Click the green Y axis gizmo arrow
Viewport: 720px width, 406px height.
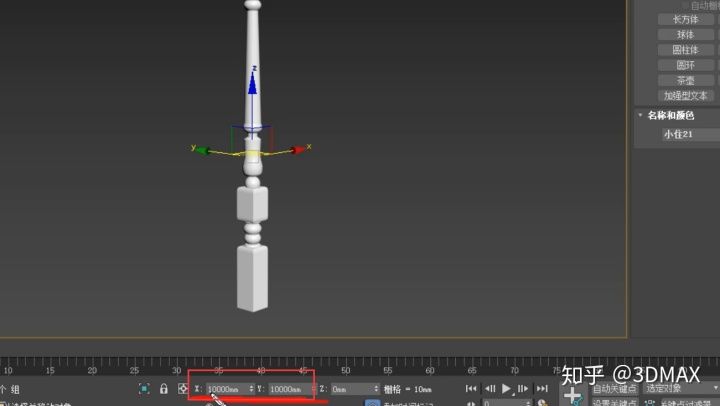[x=203, y=150]
